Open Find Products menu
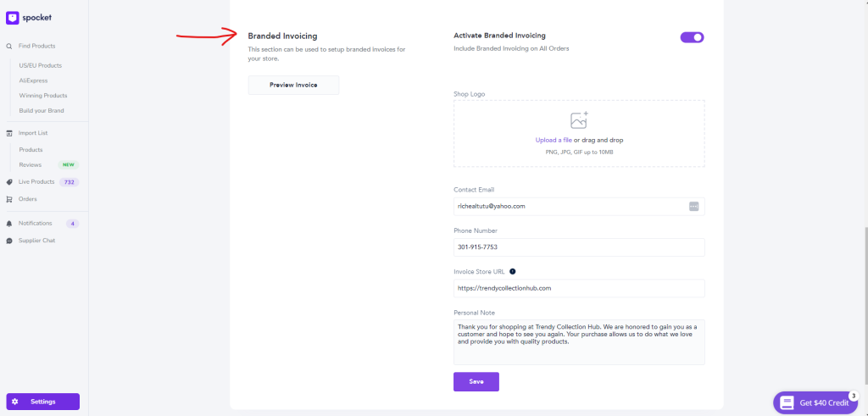This screenshot has width=868, height=416. (x=36, y=46)
